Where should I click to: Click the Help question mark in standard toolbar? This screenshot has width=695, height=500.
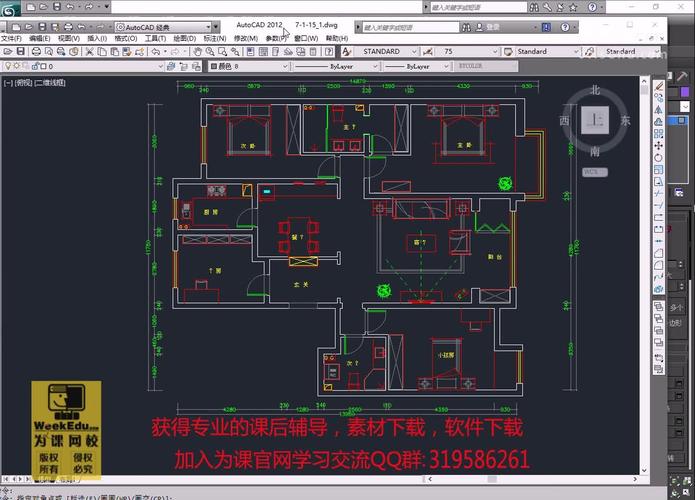[328, 51]
